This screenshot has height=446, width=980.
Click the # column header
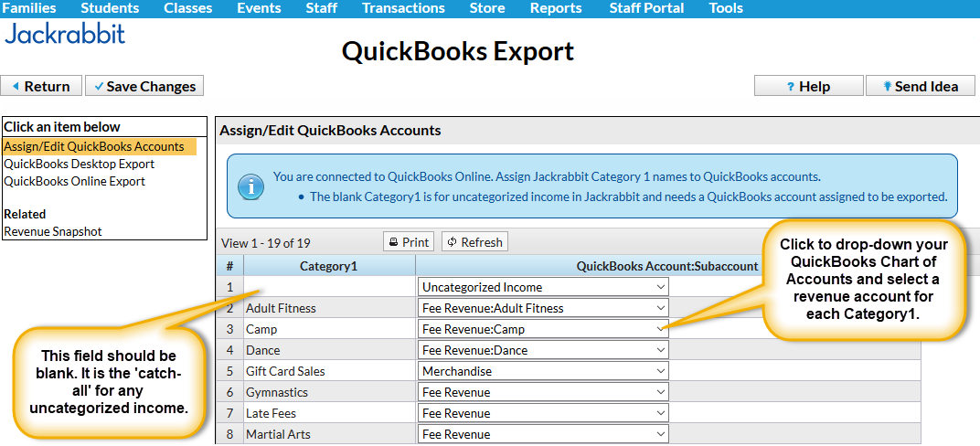230,266
